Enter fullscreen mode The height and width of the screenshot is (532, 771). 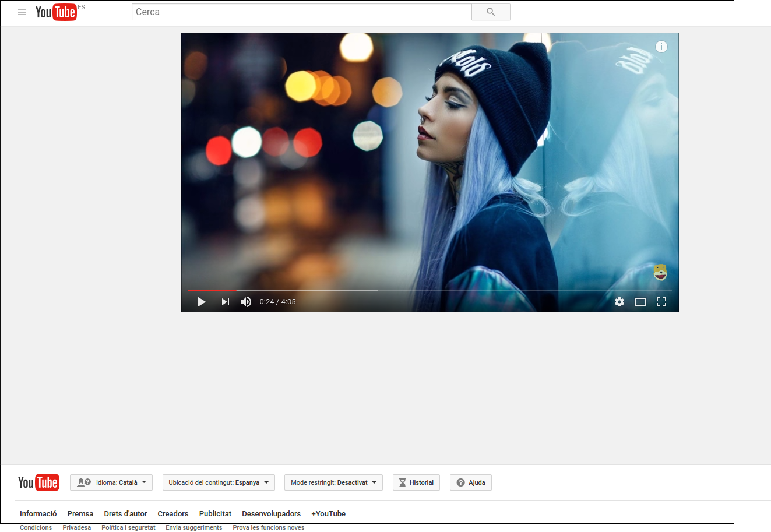tap(661, 302)
